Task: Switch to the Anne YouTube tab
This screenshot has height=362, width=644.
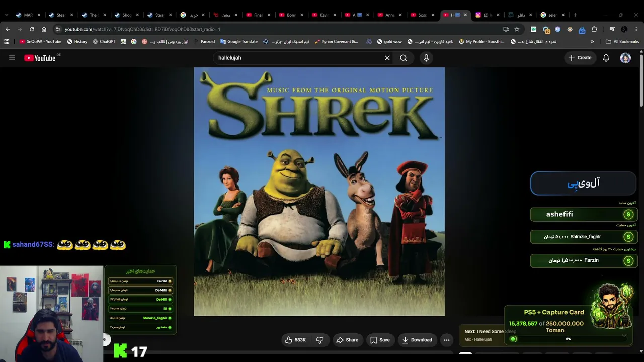Action: pyautogui.click(x=389, y=15)
